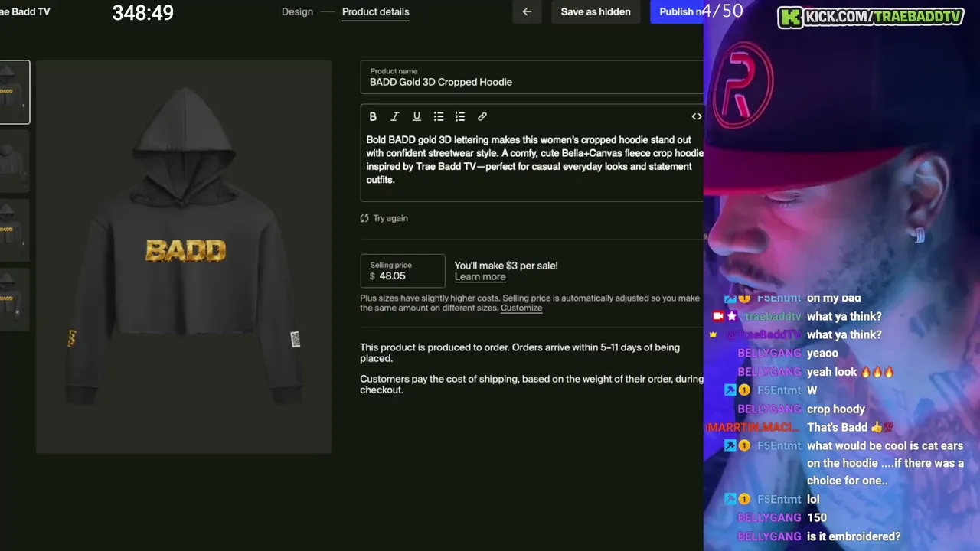The image size is (980, 551).
Task: Click chat message 'yeaoo'
Action: point(822,354)
